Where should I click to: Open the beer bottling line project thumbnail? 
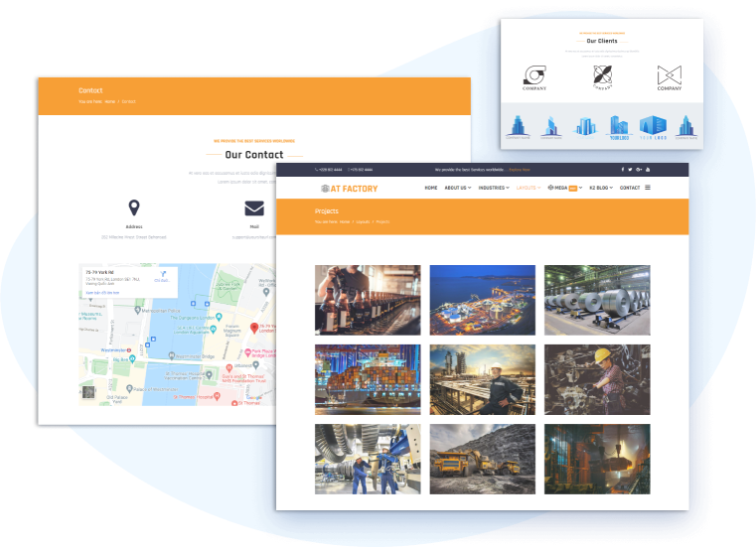[x=368, y=300]
